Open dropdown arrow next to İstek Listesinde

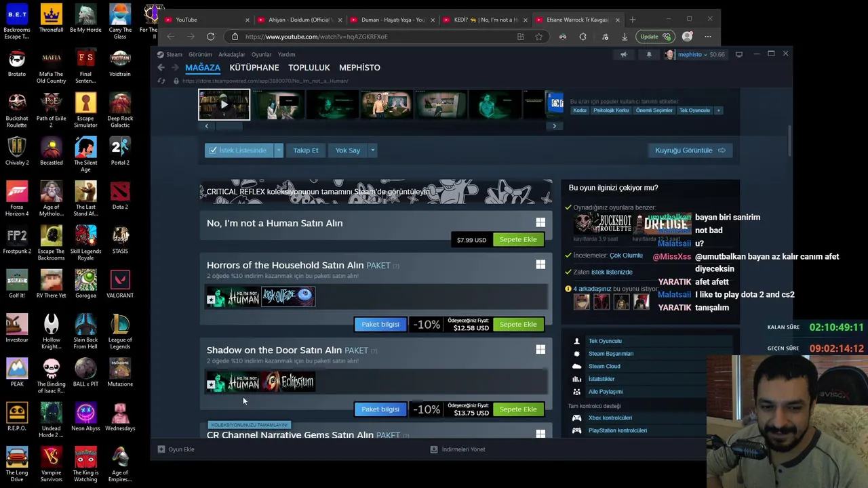coord(278,150)
